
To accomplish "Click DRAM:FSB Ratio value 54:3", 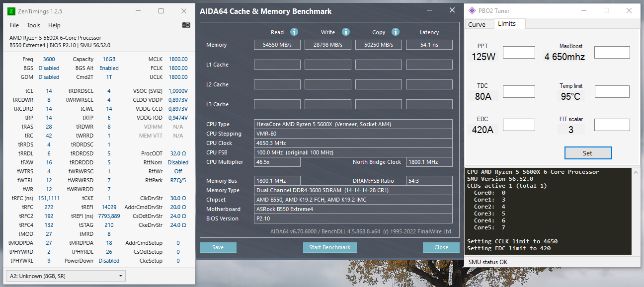I will tap(429, 181).
